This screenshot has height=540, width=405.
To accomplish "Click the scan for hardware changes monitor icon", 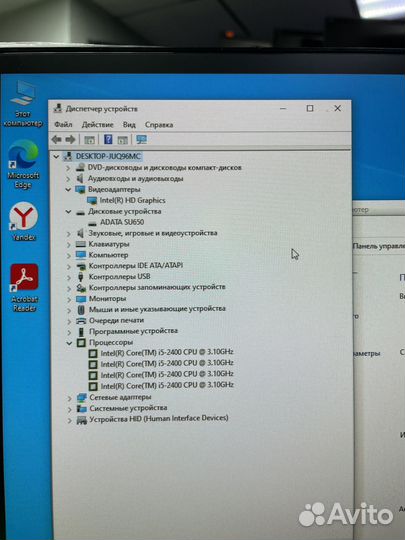I will pos(141,139).
